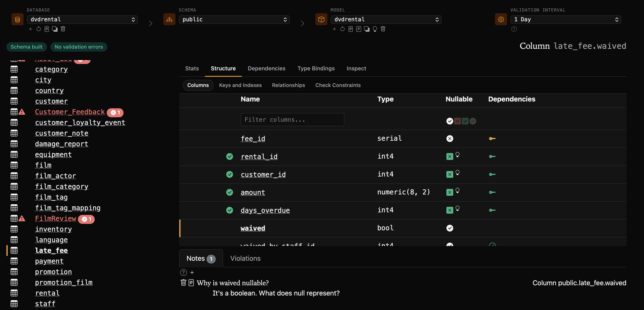Add a new database with the plus icon
This screenshot has height=310, width=644.
click(x=31, y=29)
